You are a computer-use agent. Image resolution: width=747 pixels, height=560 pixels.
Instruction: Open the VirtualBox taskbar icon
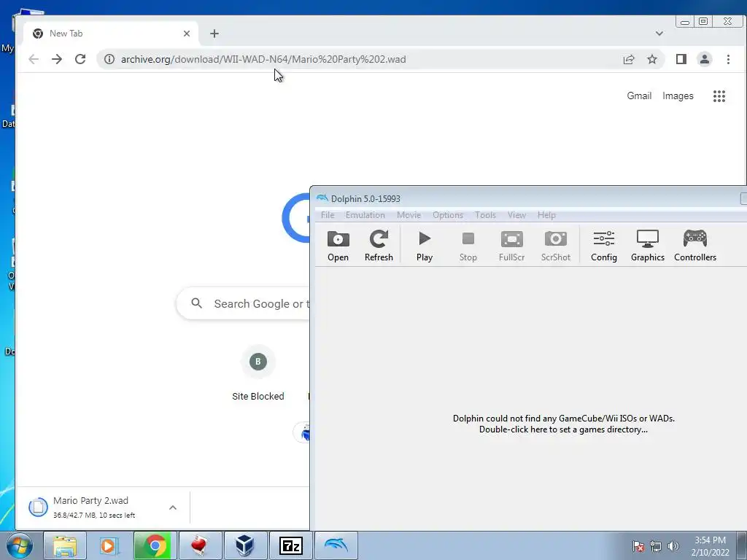pos(245,545)
